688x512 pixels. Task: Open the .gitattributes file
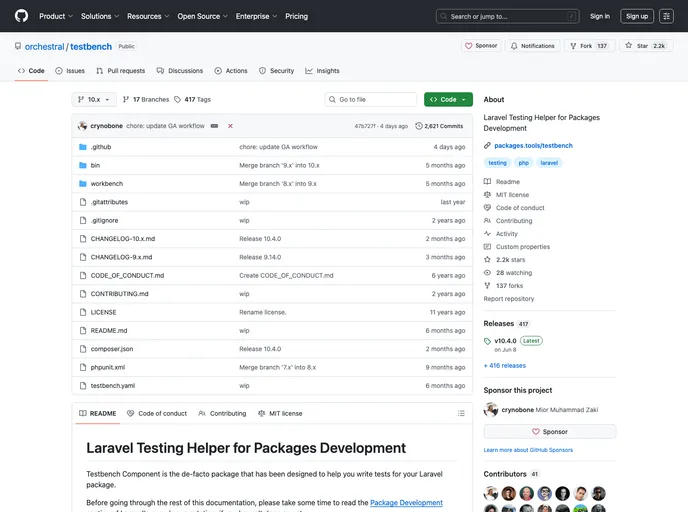pos(109,202)
